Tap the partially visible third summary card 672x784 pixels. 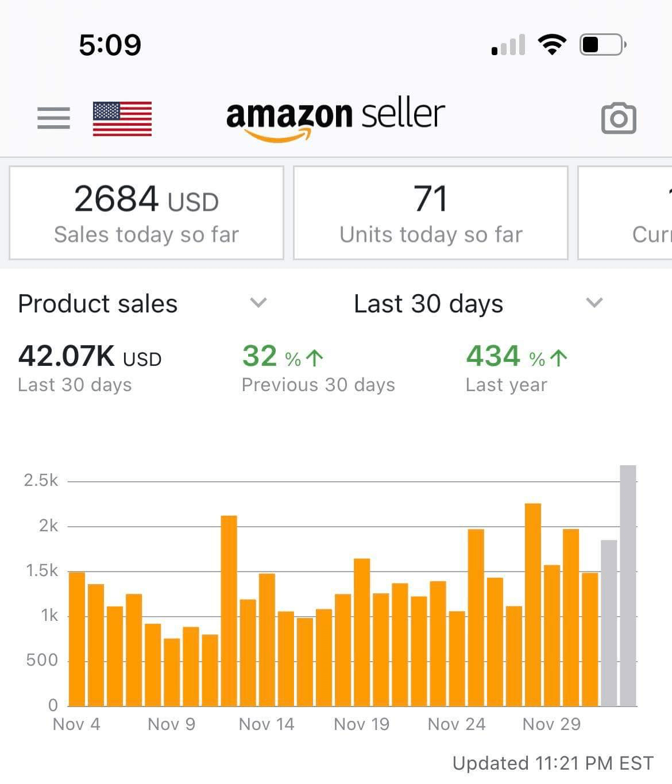pyautogui.click(x=625, y=213)
